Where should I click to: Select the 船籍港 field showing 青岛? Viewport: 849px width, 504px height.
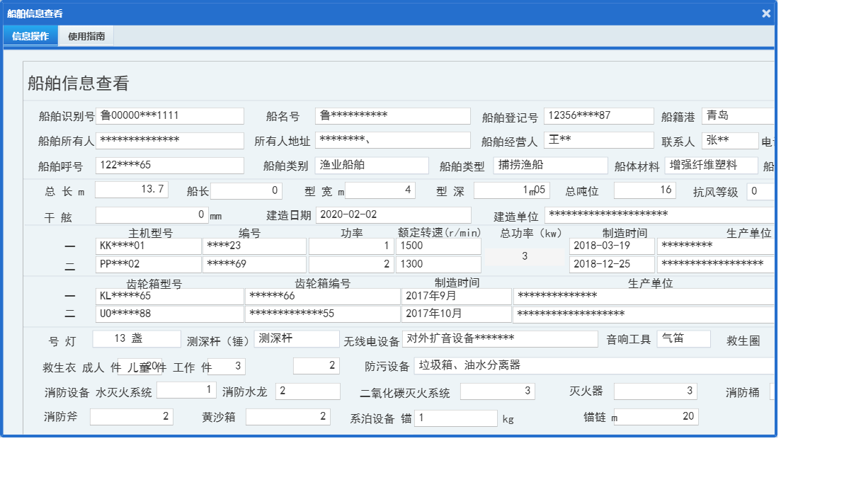point(736,115)
